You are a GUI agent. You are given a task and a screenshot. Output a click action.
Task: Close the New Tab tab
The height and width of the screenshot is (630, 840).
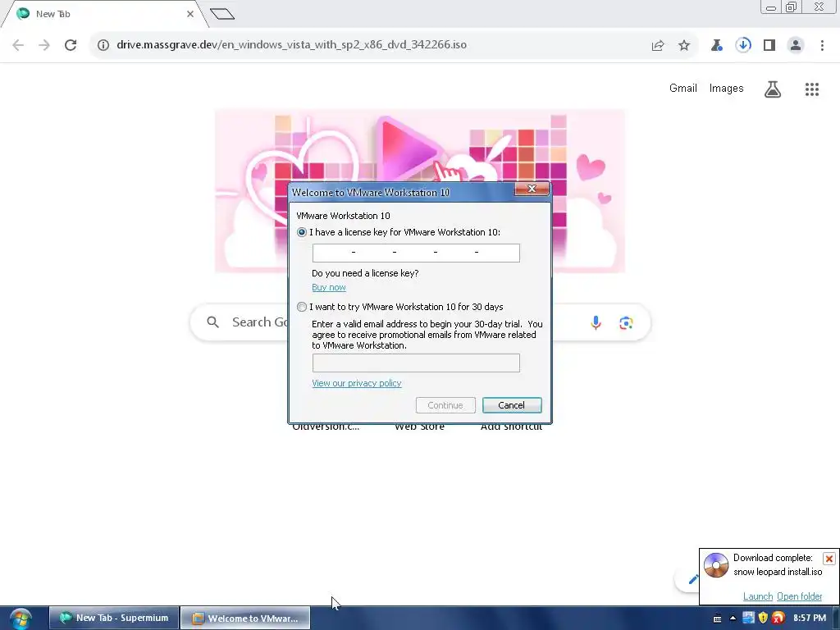point(190,14)
